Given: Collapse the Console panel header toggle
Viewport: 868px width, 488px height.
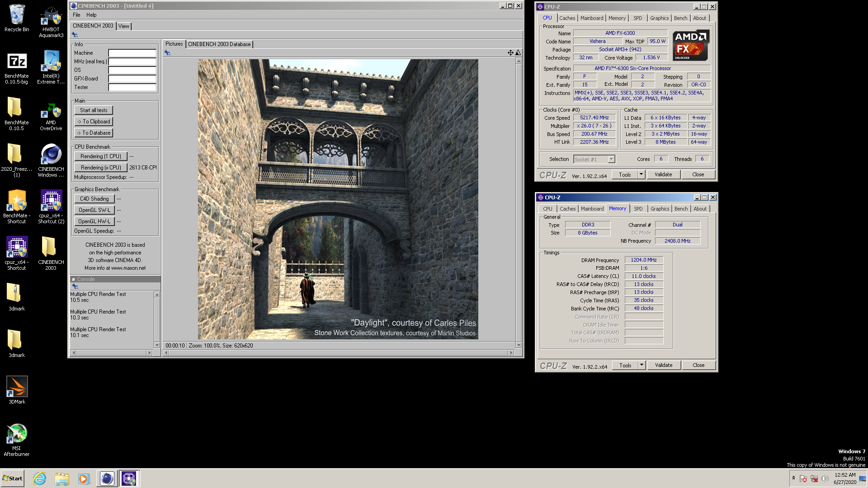Looking at the screenshot, I should click(73, 279).
